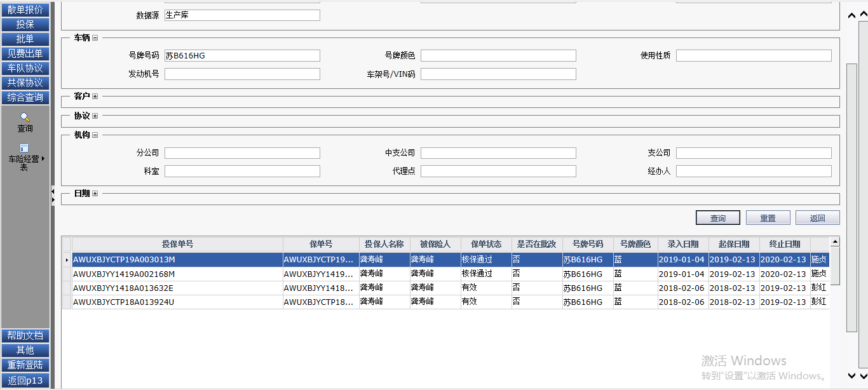Click the form panel vertical scrollbar thumb
Screen dimensions: 868x390
click(853, 197)
